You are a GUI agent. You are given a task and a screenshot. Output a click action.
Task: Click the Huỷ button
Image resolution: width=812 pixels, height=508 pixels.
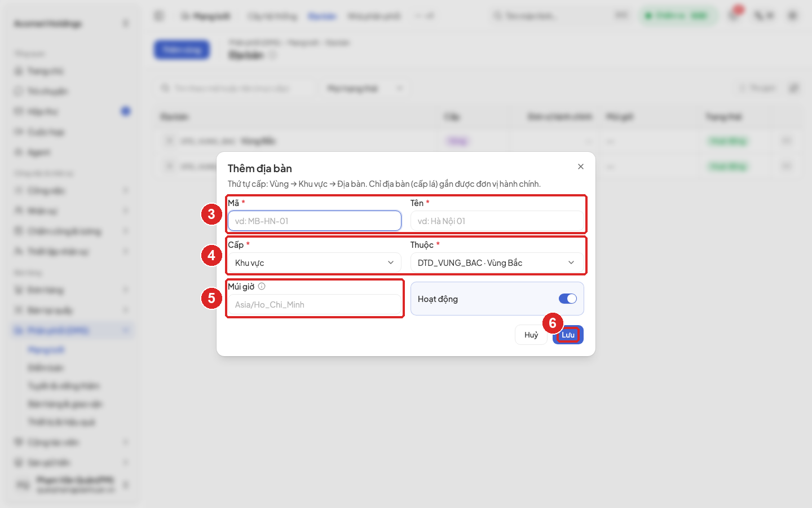pyautogui.click(x=531, y=335)
